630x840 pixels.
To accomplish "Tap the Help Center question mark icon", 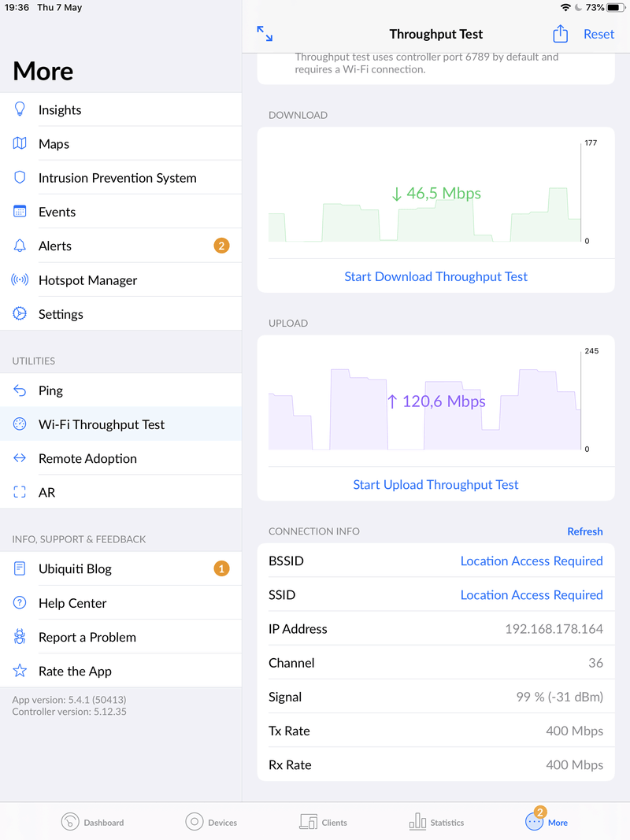I will [x=20, y=603].
